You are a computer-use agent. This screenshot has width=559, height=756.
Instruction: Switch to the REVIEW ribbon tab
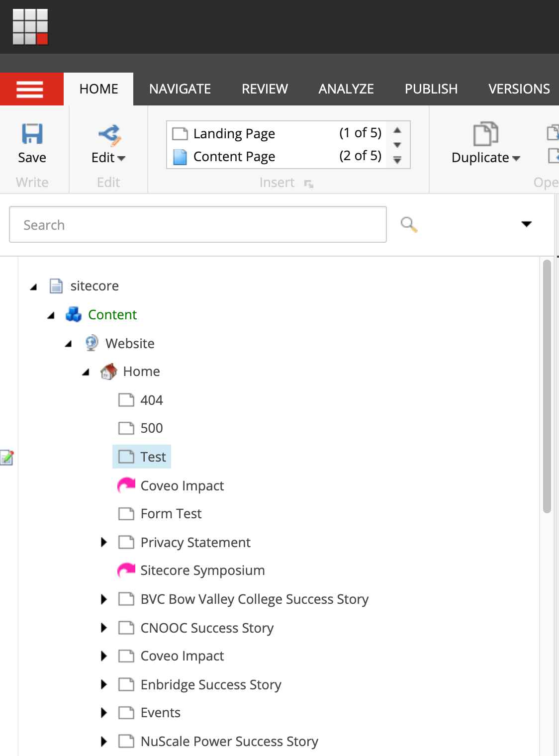coord(265,89)
